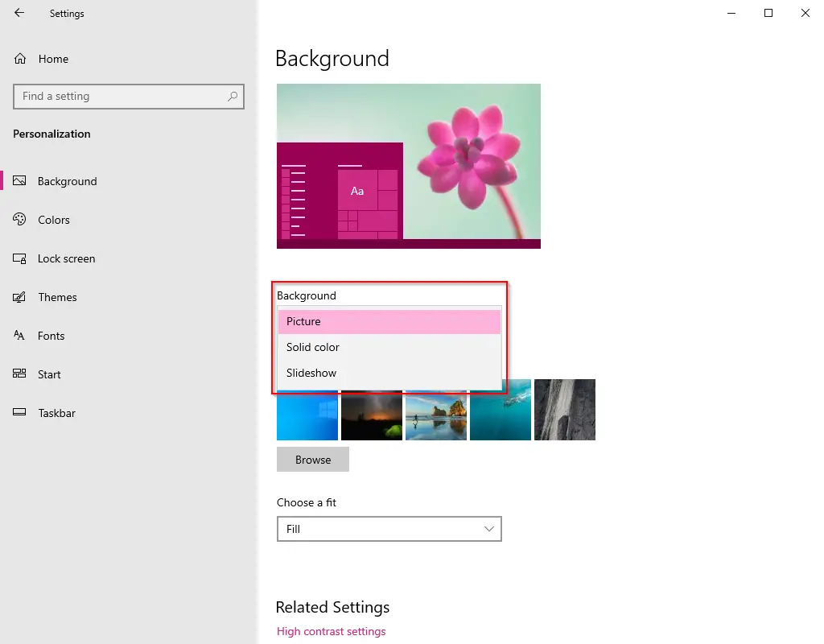
Task: Expand the Choose a fit dropdown chevron
Action: pos(488,529)
